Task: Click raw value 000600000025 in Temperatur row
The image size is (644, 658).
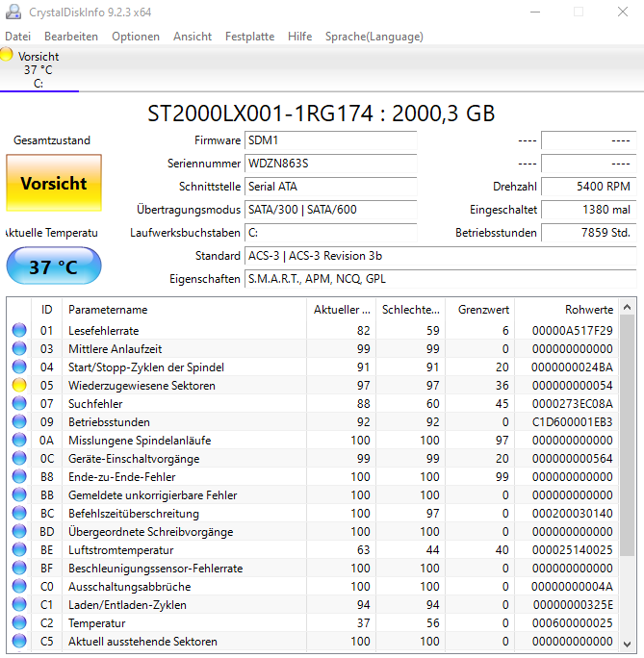Action: click(573, 623)
